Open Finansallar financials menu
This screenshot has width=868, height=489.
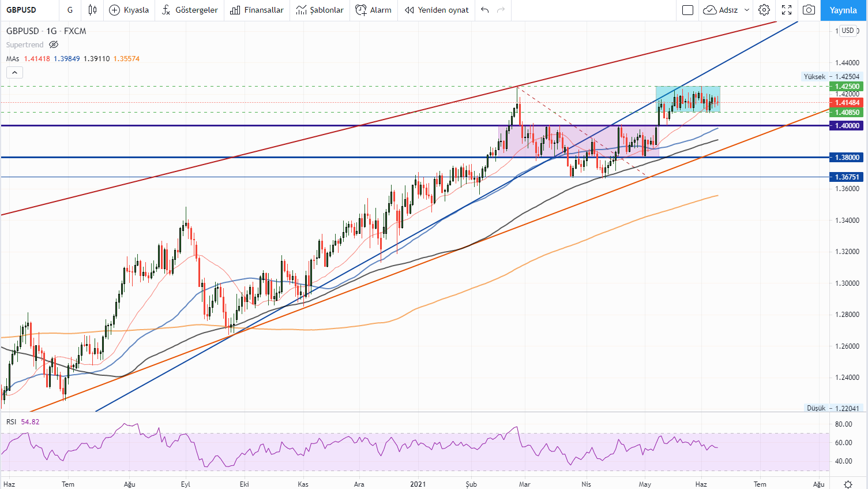pos(257,10)
